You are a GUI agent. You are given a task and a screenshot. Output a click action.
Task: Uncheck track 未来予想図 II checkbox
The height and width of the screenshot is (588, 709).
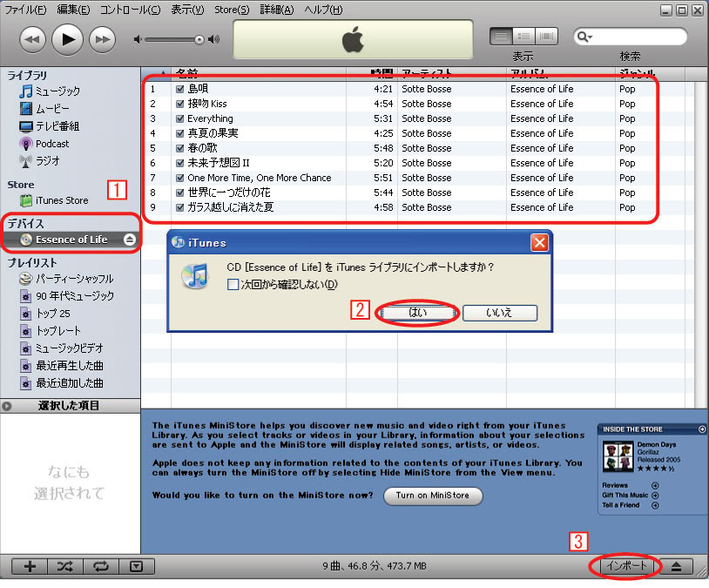179,163
